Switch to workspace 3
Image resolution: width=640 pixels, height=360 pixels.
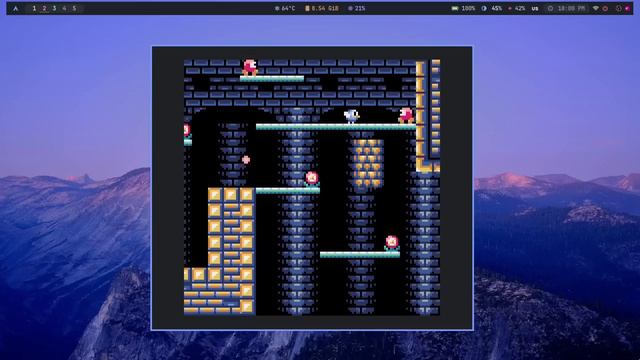click(x=54, y=8)
